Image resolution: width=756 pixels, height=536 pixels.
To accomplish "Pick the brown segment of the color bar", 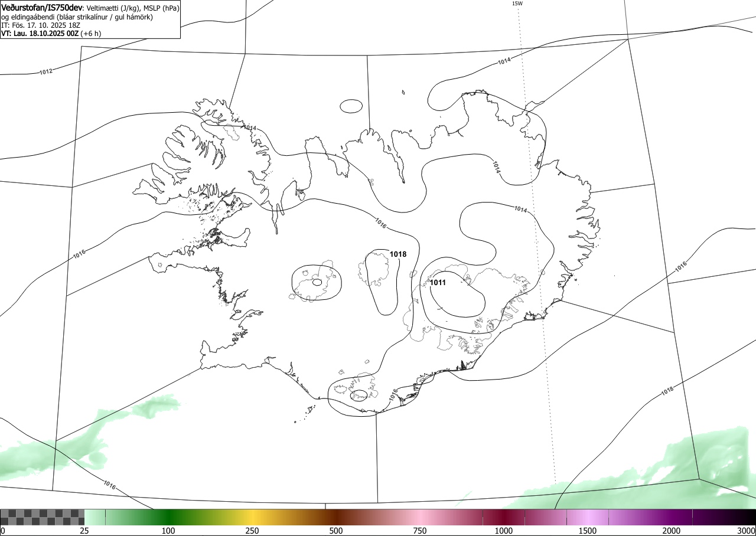I will (x=336, y=517).
